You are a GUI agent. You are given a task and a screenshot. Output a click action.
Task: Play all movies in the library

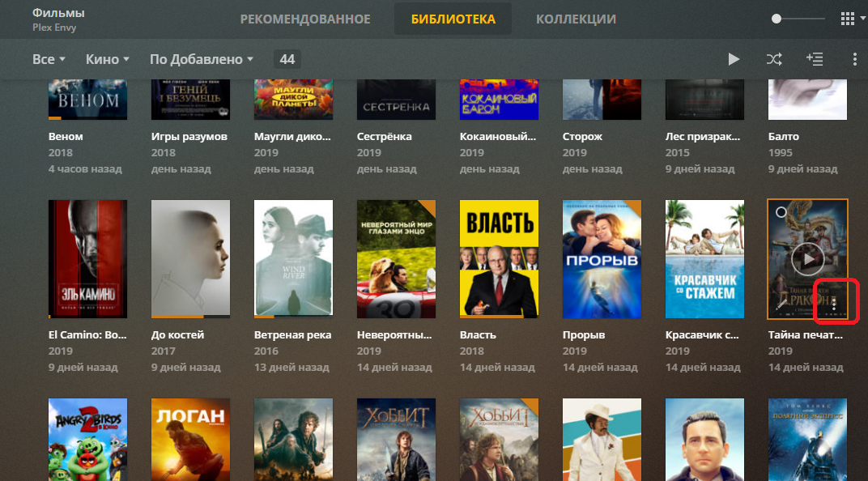click(x=734, y=59)
